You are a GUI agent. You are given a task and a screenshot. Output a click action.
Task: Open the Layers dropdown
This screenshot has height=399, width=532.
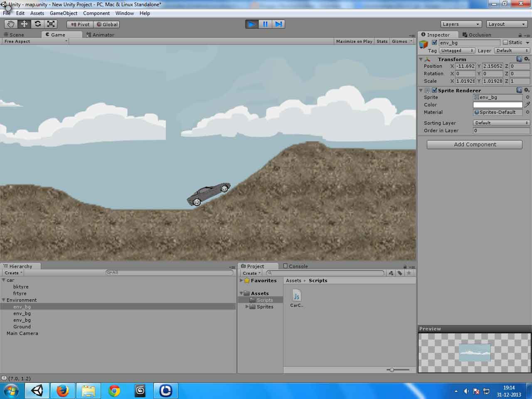(461, 24)
